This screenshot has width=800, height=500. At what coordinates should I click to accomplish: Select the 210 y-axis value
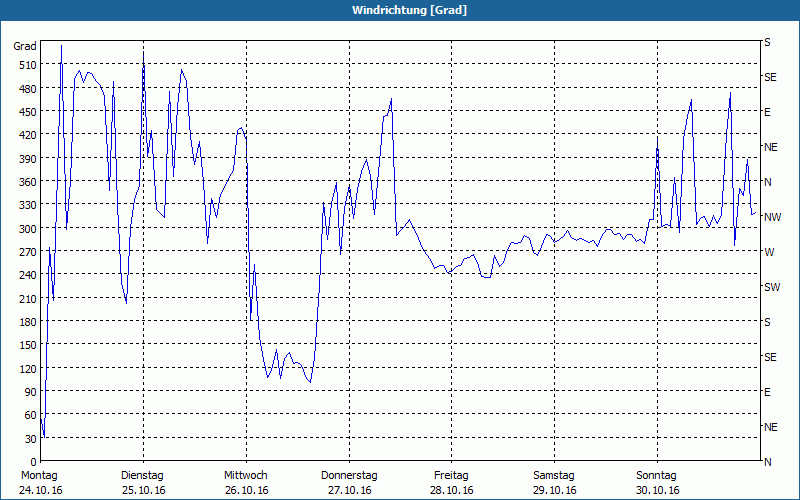pos(29,298)
